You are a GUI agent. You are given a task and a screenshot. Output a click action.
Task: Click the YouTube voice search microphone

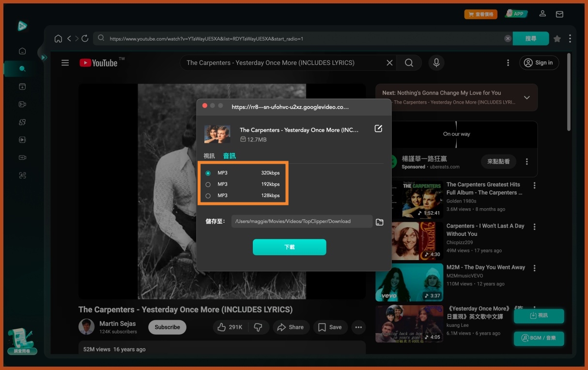(436, 63)
